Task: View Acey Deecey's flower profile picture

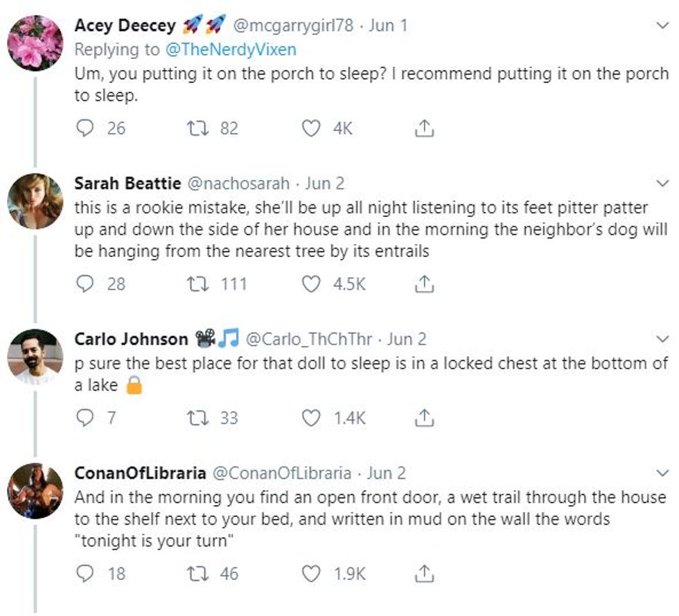Action: click(x=35, y=43)
